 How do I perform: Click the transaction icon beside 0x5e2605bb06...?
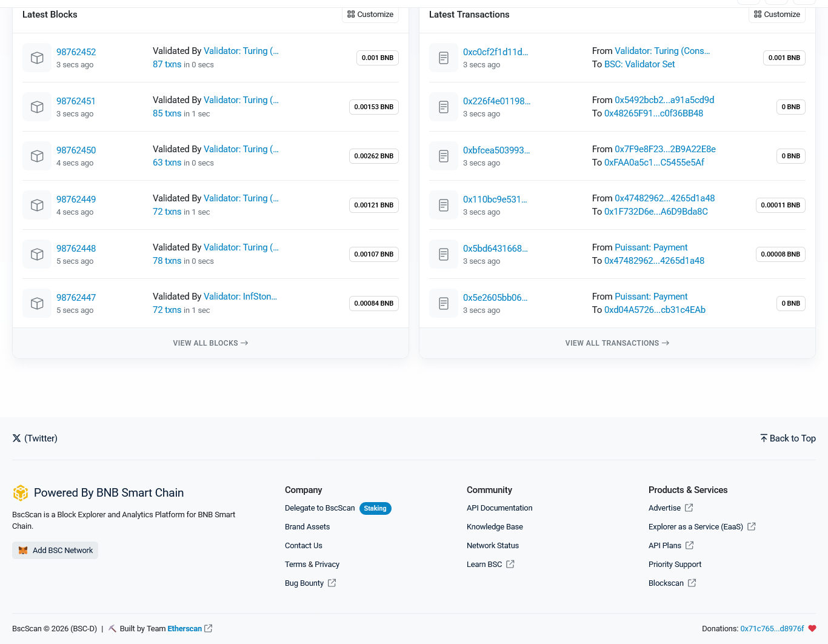(444, 303)
